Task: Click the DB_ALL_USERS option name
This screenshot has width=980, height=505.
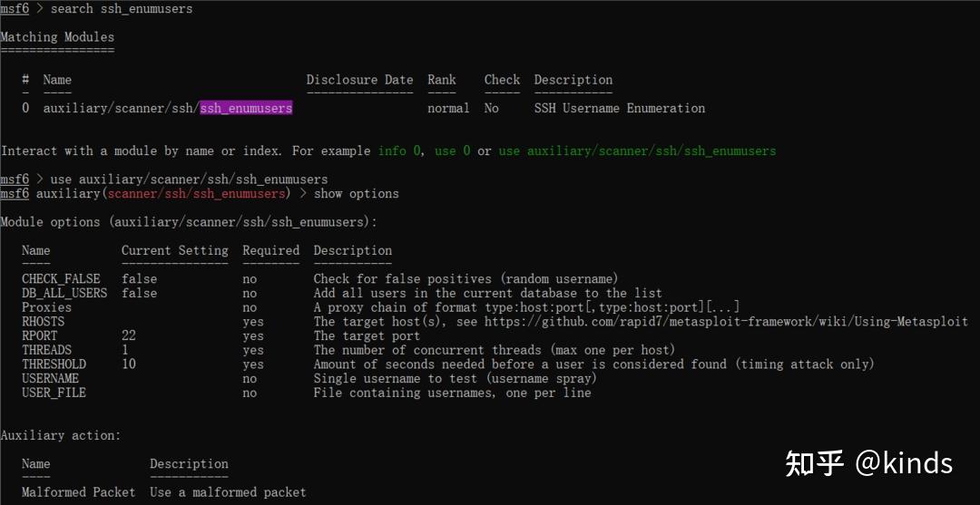Action: [64, 294]
